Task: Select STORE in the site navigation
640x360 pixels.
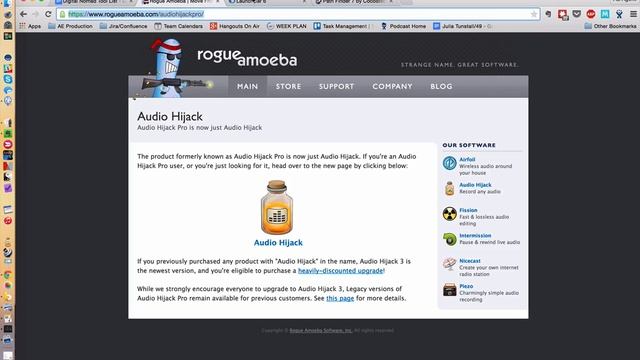Action: point(288,87)
